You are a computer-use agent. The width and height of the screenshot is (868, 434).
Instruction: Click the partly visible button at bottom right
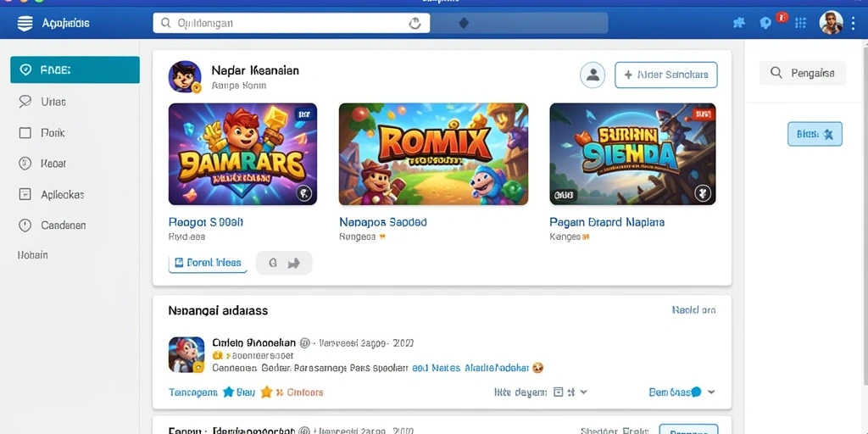[688, 429]
